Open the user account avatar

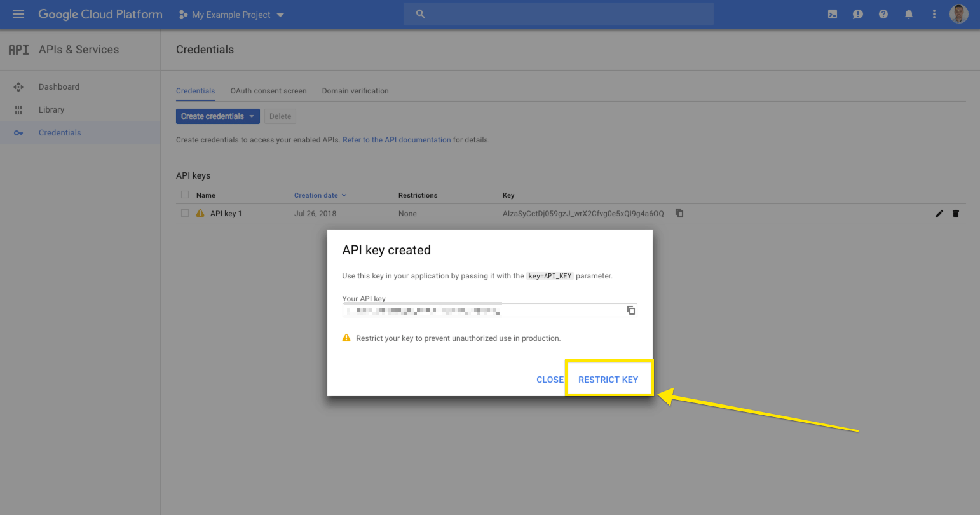coord(958,14)
